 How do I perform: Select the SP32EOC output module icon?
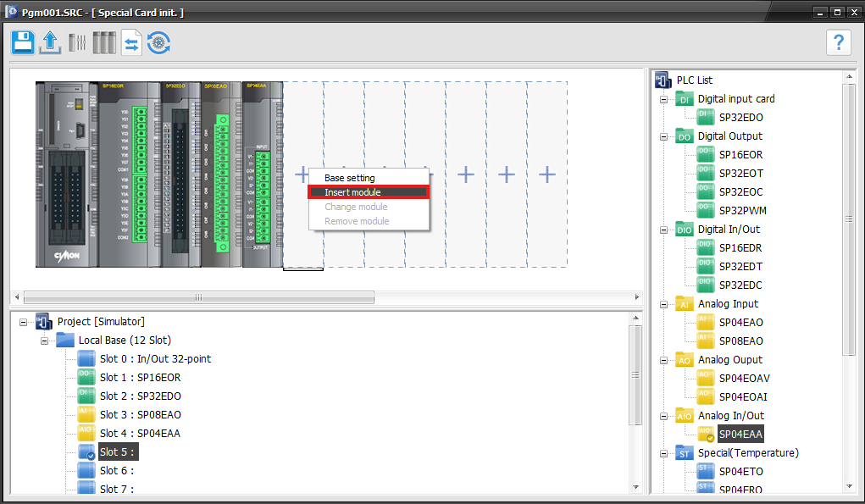[705, 191]
